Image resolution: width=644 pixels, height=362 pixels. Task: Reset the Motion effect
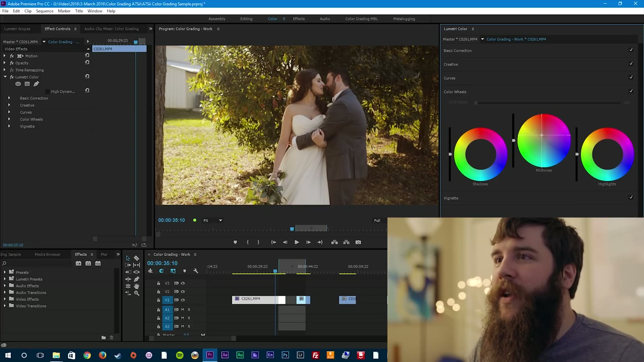[87, 56]
